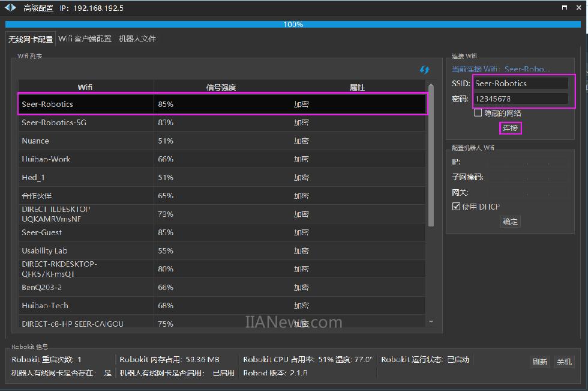Click the 100% progress bar
Viewport: 588px width, 391px height.
pos(293,25)
